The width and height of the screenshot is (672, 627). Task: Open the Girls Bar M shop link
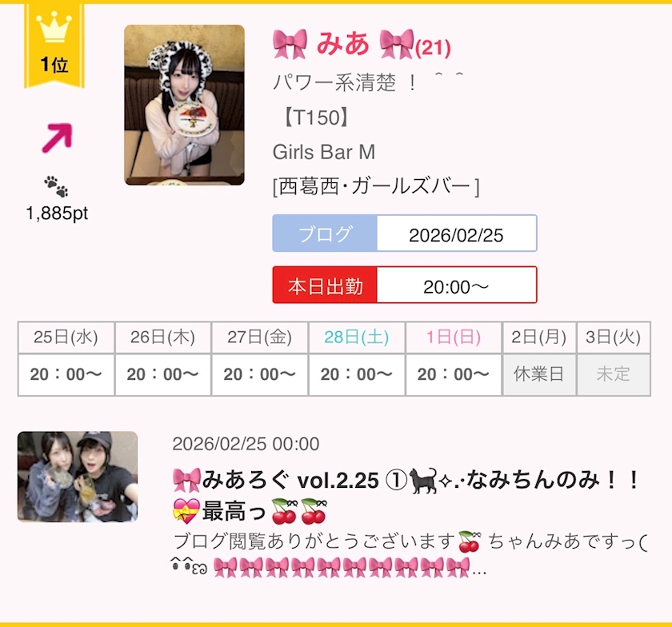tap(324, 152)
